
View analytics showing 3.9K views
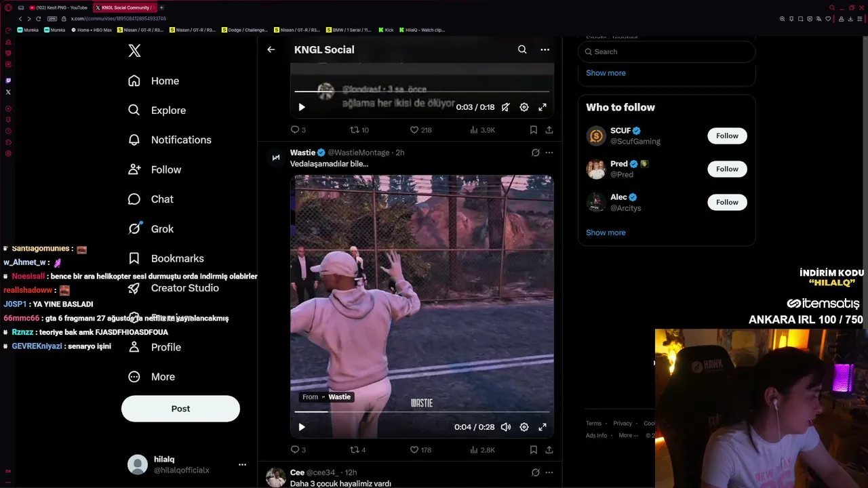[x=481, y=130]
